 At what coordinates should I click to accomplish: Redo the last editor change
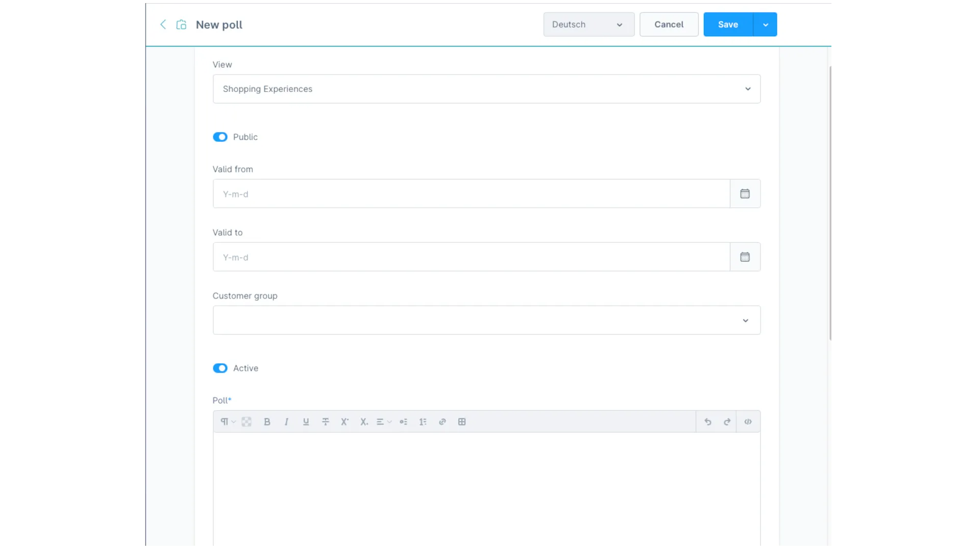pyautogui.click(x=726, y=421)
